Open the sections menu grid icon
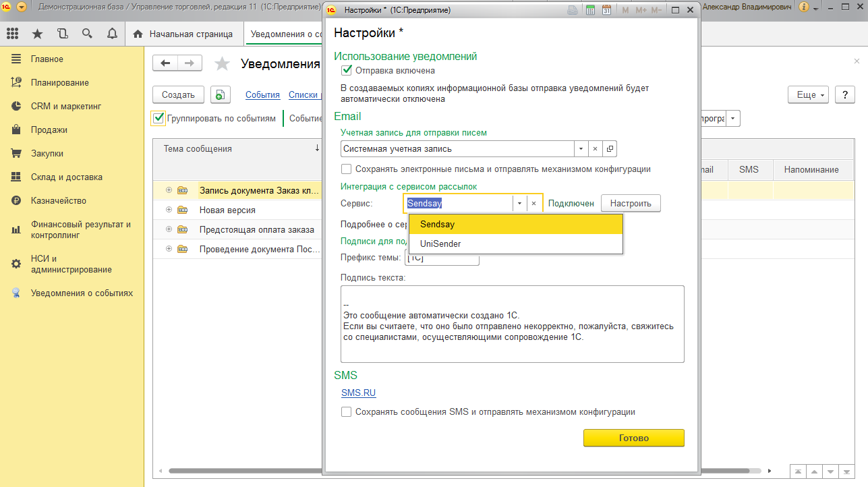Screen dimensions: 868x487 coord(12,34)
